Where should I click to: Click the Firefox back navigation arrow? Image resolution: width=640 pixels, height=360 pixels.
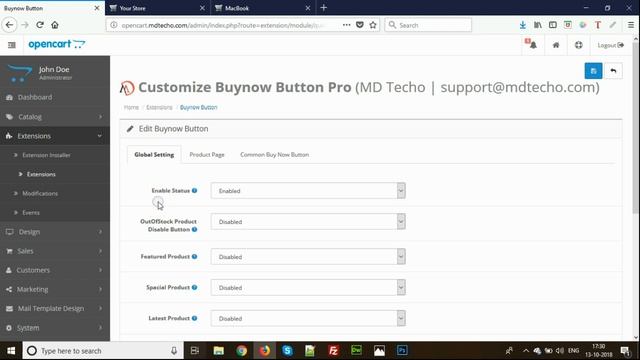click(x=9, y=25)
